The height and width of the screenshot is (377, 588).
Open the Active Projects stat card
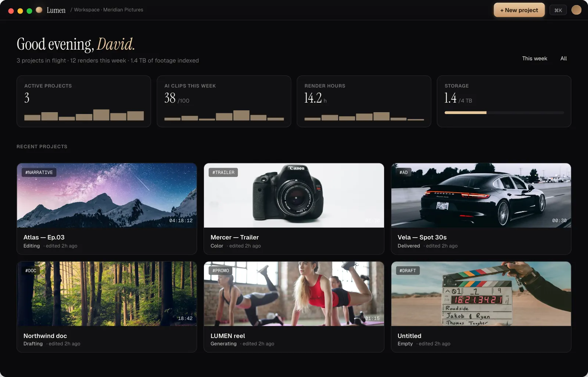pos(84,102)
